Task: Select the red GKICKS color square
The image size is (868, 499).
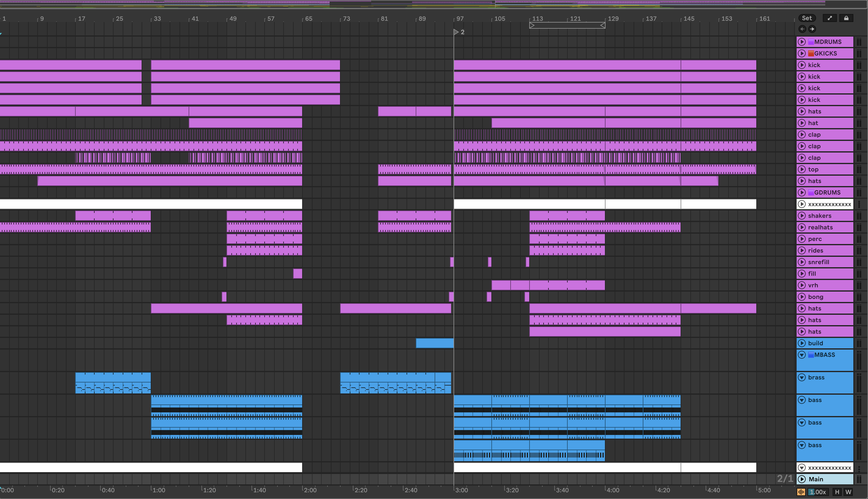Action: (x=811, y=53)
